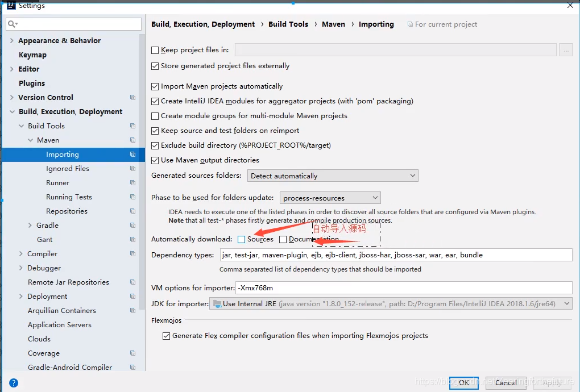Toggle Keep source and test folders on reimport
580x392 pixels.
[x=155, y=131]
